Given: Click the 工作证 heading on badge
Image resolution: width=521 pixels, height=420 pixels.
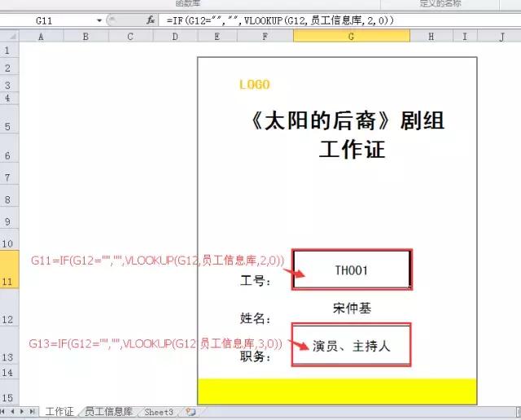Looking at the screenshot, I should (x=352, y=149).
